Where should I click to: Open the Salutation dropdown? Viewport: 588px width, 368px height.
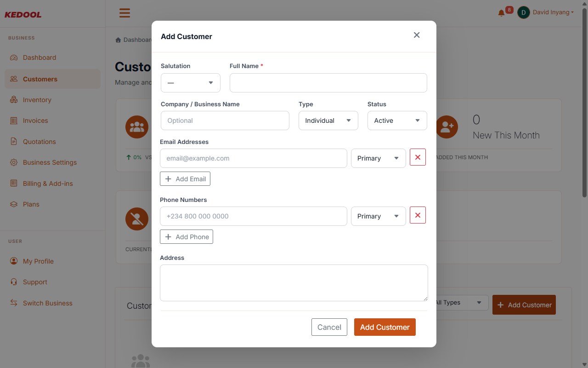pyautogui.click(x=191, y=83)
